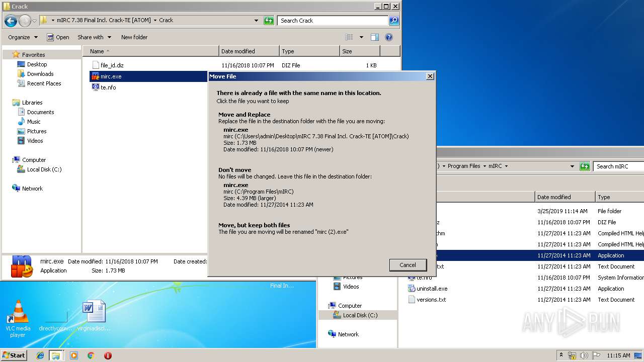Click the network tray icon
This screenshot has height=362, width=644.
point(573,355)
